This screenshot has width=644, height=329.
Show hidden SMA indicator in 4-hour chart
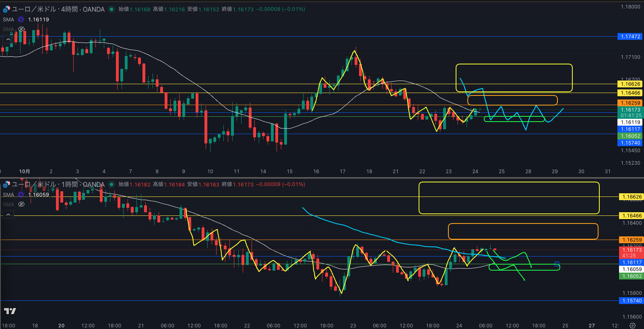point(22,29)
